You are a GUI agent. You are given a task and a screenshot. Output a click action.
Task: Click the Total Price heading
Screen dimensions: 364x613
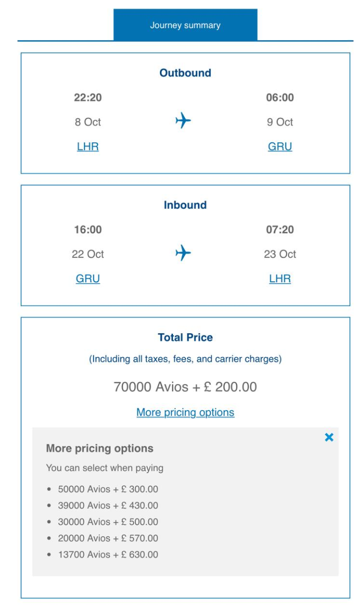[185, 338]
